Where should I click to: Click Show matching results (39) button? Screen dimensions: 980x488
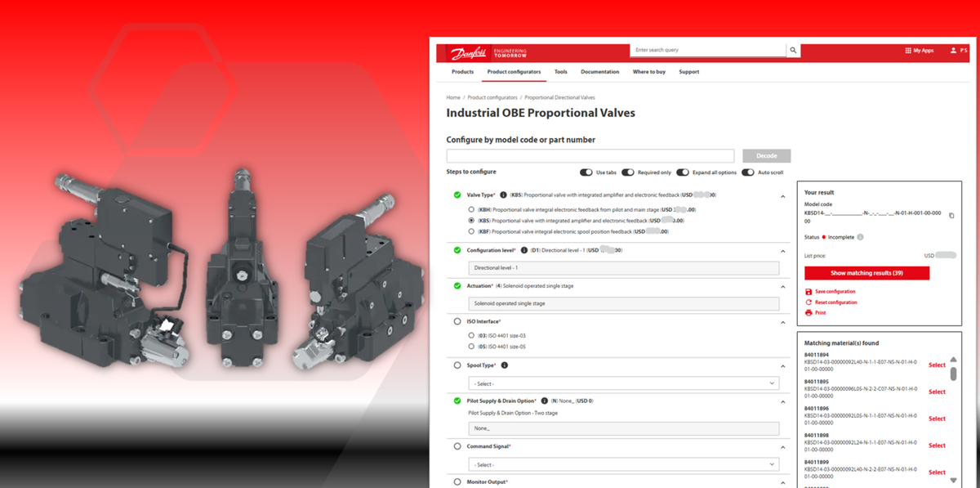(x=866, y=272)
